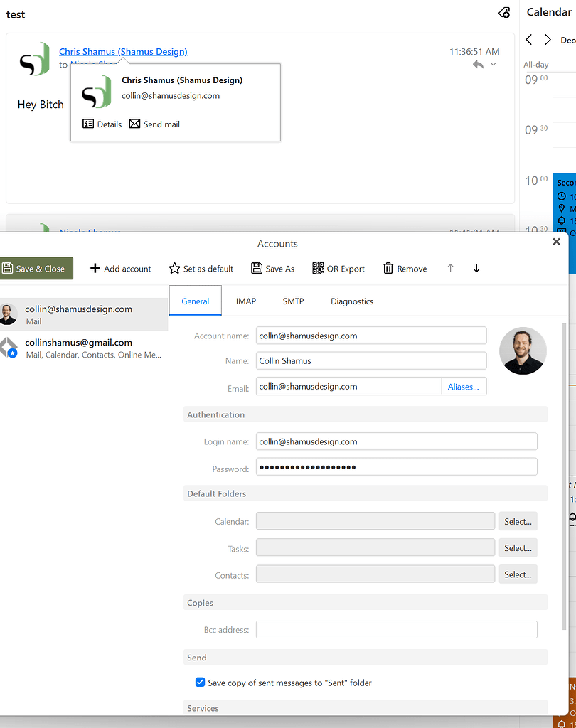Move account down in the list
Viewport: 576px width, 728px height.
(x=476, y=268)
